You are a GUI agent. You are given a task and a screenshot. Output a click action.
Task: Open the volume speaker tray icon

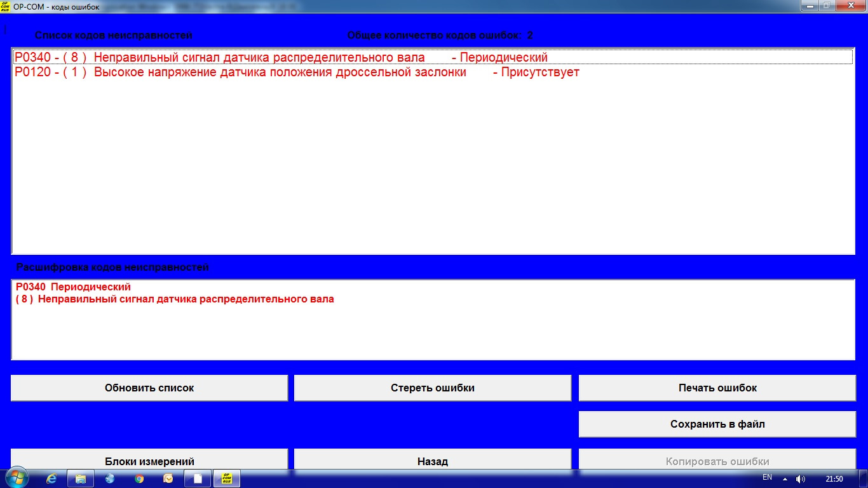pyautogui.click(x=800, y=478)
